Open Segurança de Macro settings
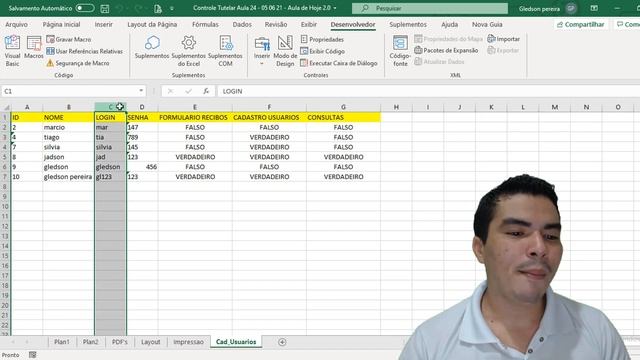Screen dimensions: 640x360 [78, 63]
